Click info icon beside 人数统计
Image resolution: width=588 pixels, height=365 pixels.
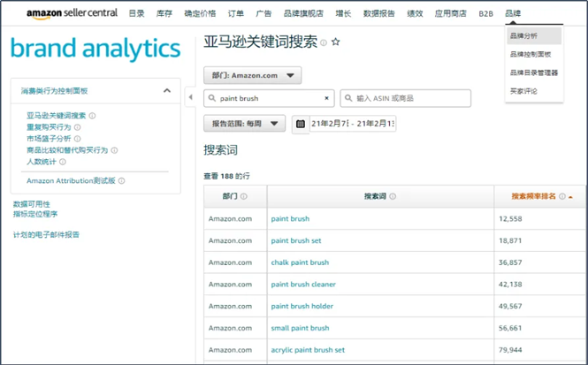(x=63, y=162)
